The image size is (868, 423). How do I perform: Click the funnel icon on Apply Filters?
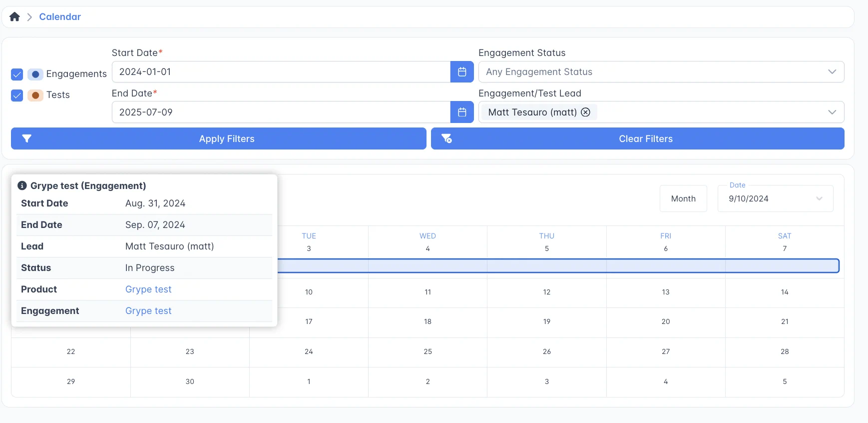(27, 139)
